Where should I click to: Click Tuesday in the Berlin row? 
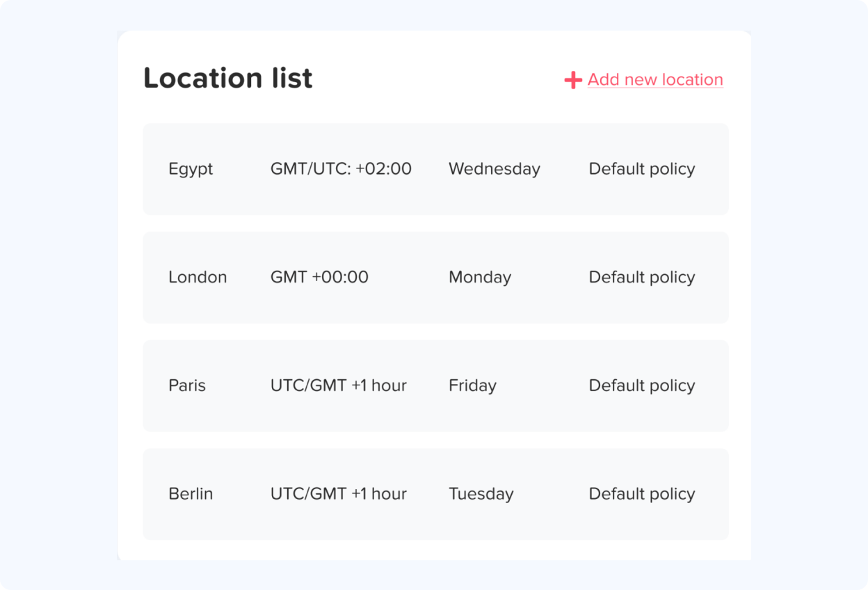tap(481, 494)
